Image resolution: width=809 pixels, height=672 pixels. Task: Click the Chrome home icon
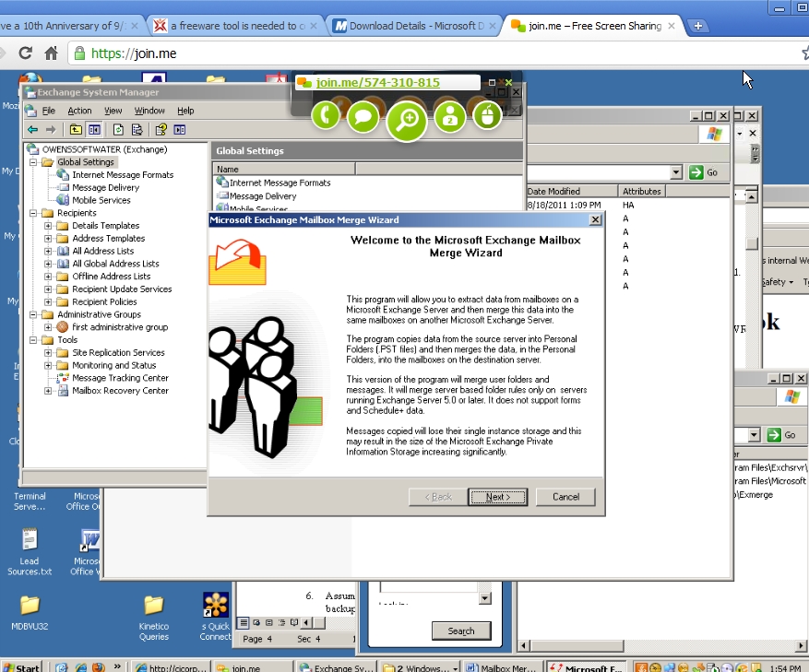pyautogui.click(x=52, y=53)
